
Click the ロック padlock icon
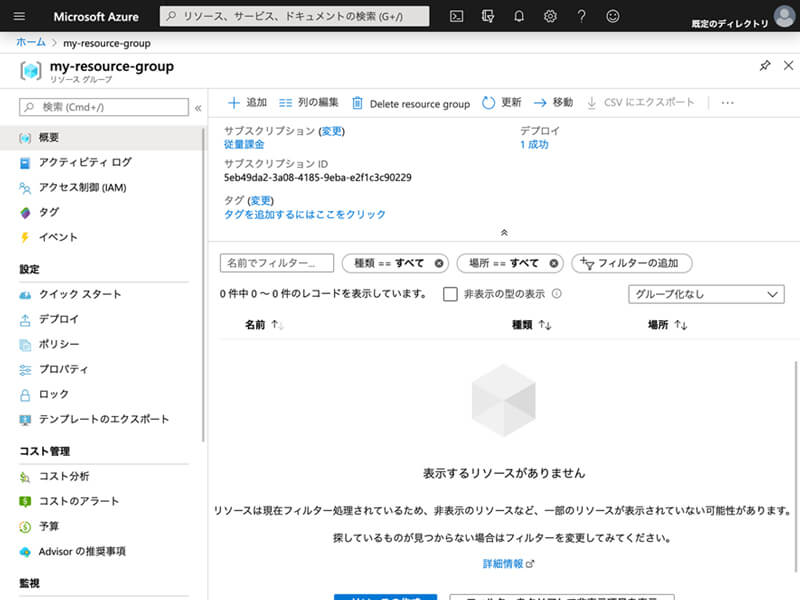(25, 395)
